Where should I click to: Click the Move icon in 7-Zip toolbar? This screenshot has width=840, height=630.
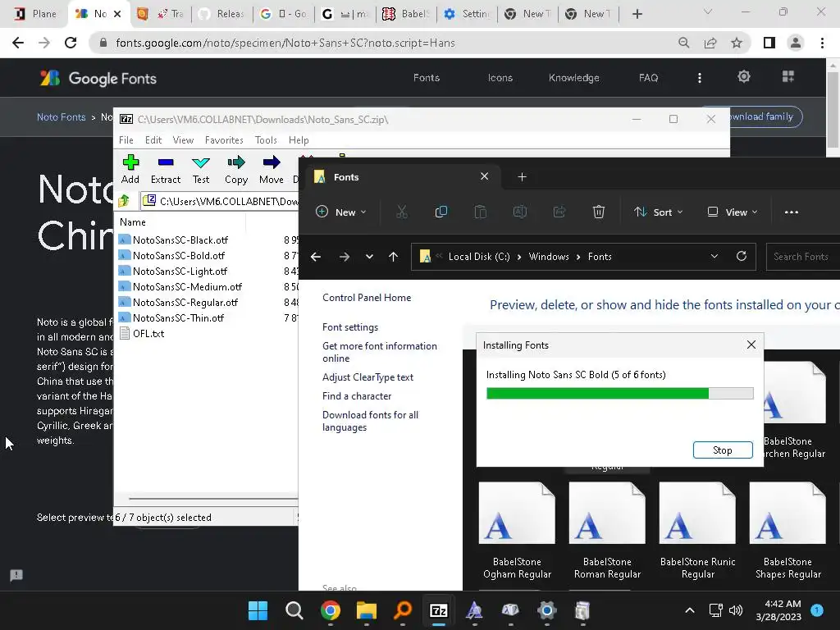click(272, 169)
